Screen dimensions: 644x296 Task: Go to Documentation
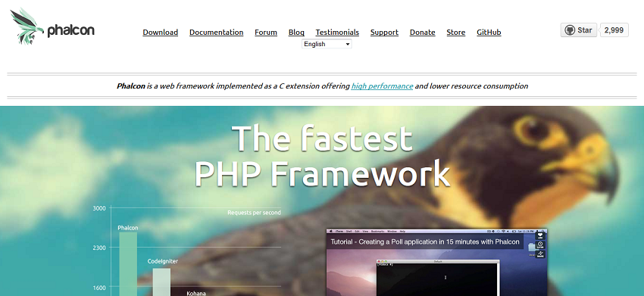point(216,32)
